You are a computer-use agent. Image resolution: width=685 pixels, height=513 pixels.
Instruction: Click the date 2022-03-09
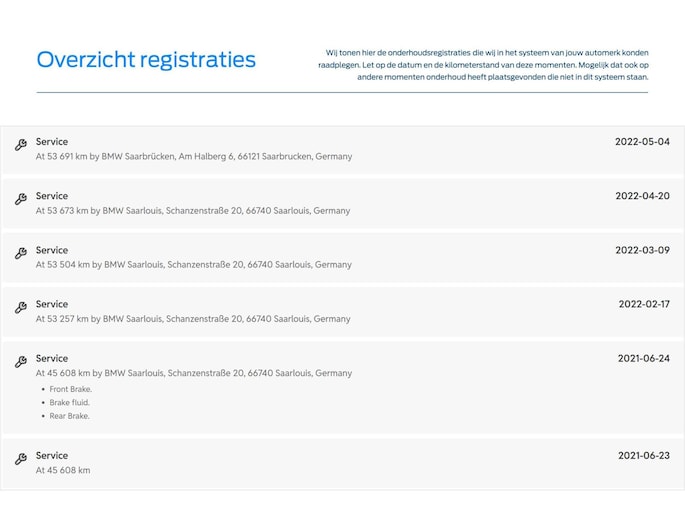click(x=642, y=250)
